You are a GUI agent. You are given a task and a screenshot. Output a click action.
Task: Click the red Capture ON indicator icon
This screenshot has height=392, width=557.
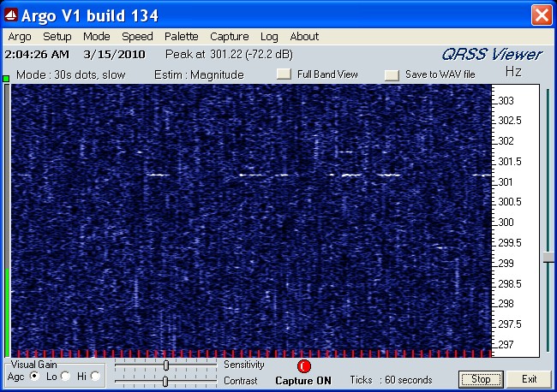point(304,366)
